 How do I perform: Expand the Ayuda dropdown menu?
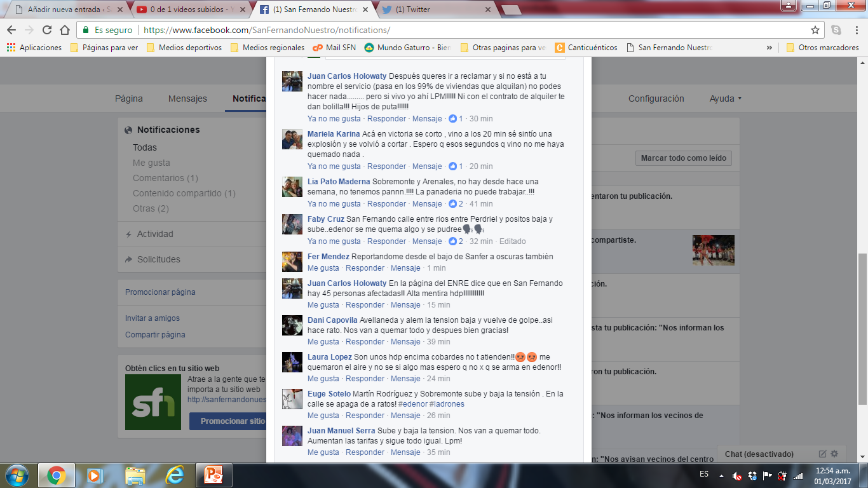click(725, 98)
